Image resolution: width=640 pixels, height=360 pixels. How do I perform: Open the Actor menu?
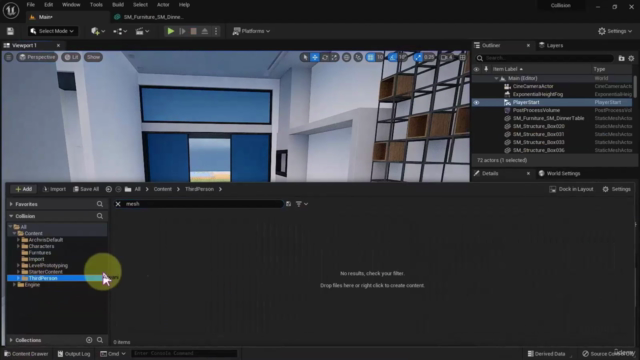click(163, 5)
